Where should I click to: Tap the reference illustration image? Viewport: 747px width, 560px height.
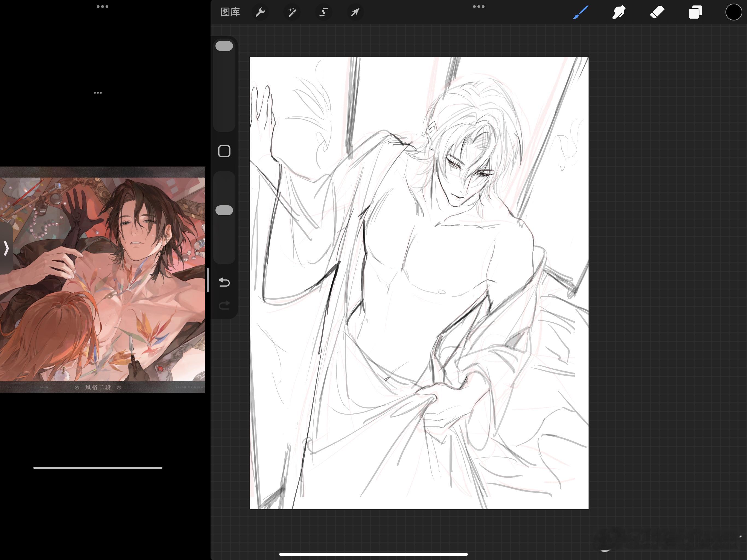102,280
